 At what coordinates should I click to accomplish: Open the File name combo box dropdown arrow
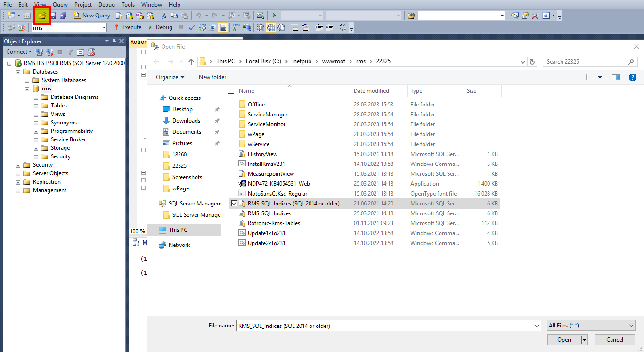pyautogui.click(x=537, y=326)
